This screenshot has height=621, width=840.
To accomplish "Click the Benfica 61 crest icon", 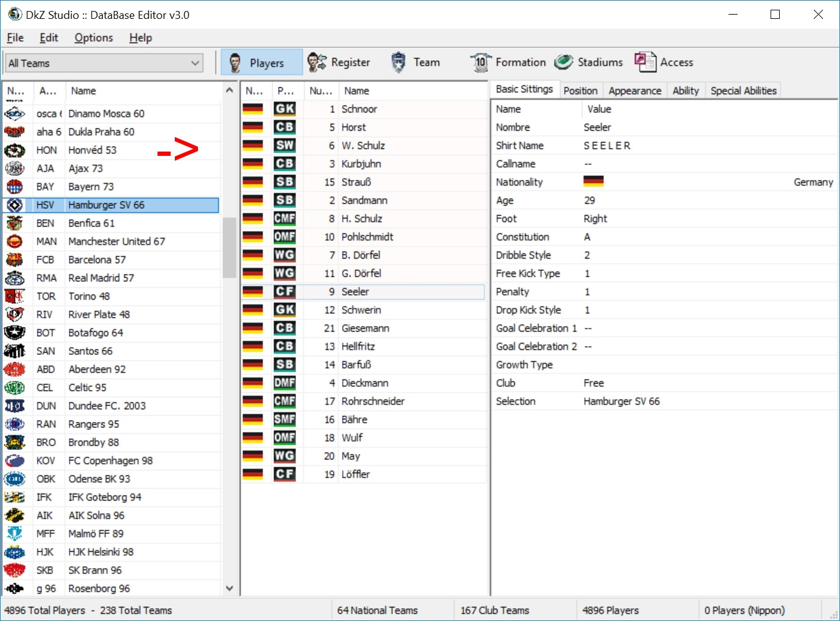I will coord(15,223).
